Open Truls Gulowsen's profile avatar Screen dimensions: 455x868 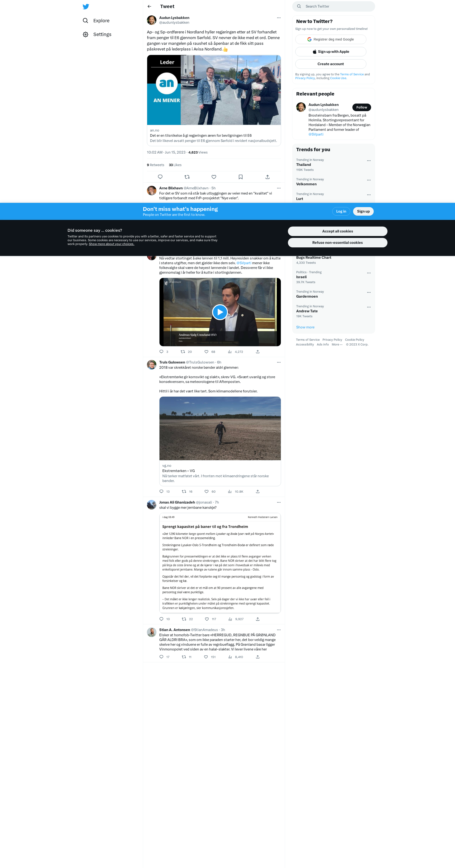(x=152, y=365)
